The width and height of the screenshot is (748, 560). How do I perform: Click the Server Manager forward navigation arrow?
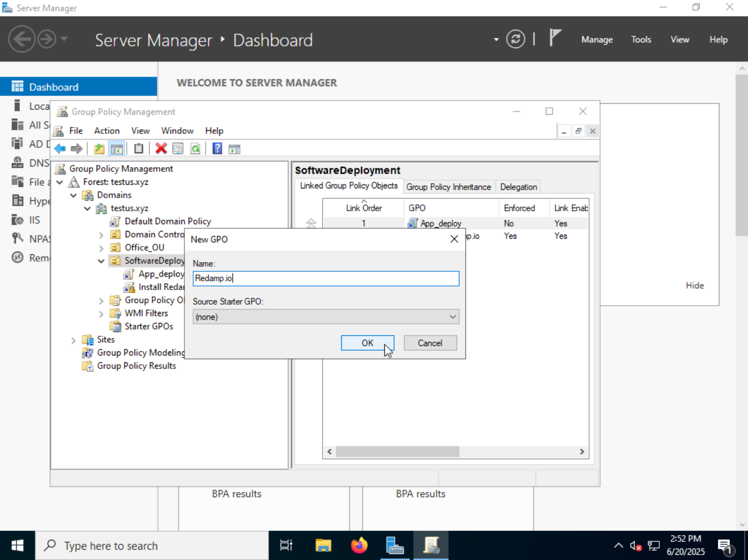tap(47, 39)
